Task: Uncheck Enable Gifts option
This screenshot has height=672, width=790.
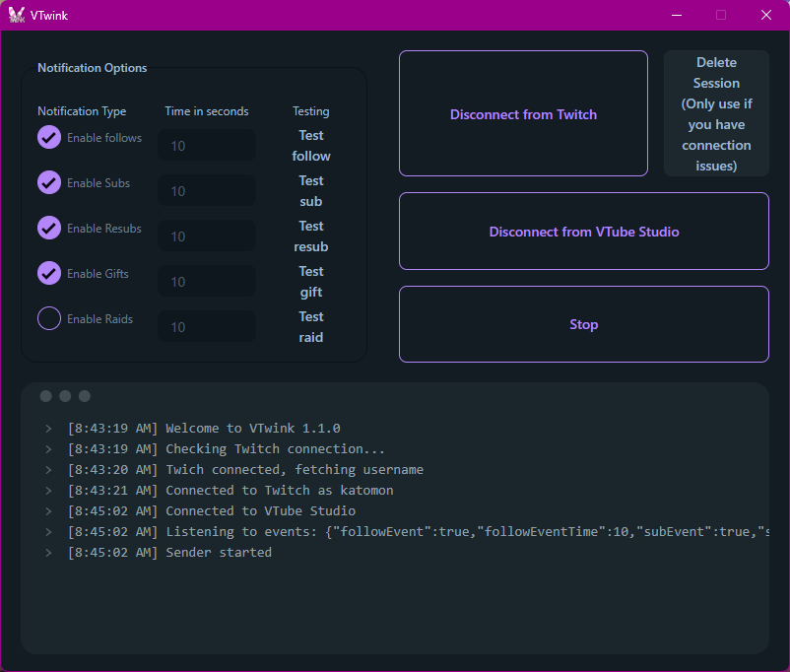Action: pyautogui.click(x=49, y=274)
